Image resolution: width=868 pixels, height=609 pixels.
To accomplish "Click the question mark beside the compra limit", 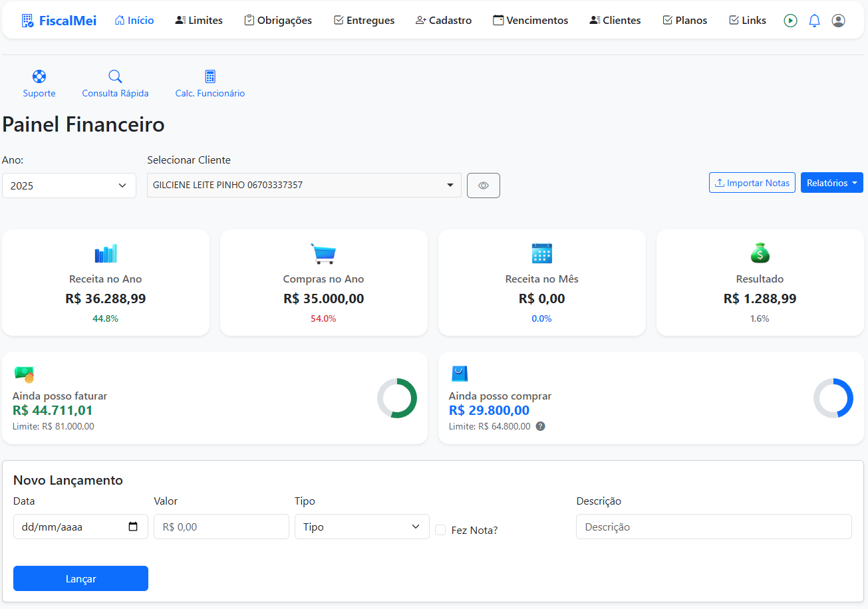I will pyautogui.click(x=540, y=426).
